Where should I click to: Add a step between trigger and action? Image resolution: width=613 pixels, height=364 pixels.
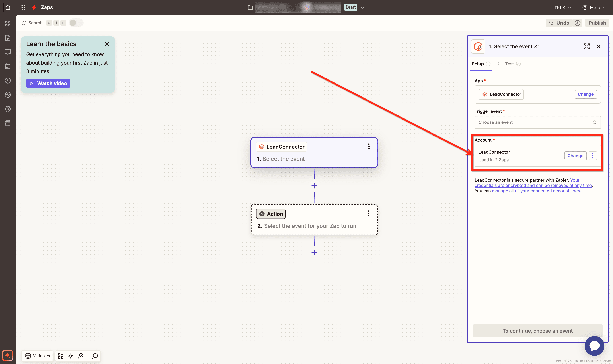pos(314,186)
